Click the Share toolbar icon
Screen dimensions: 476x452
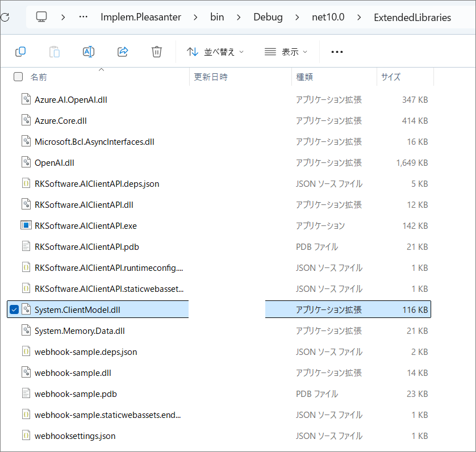(123, 52)
